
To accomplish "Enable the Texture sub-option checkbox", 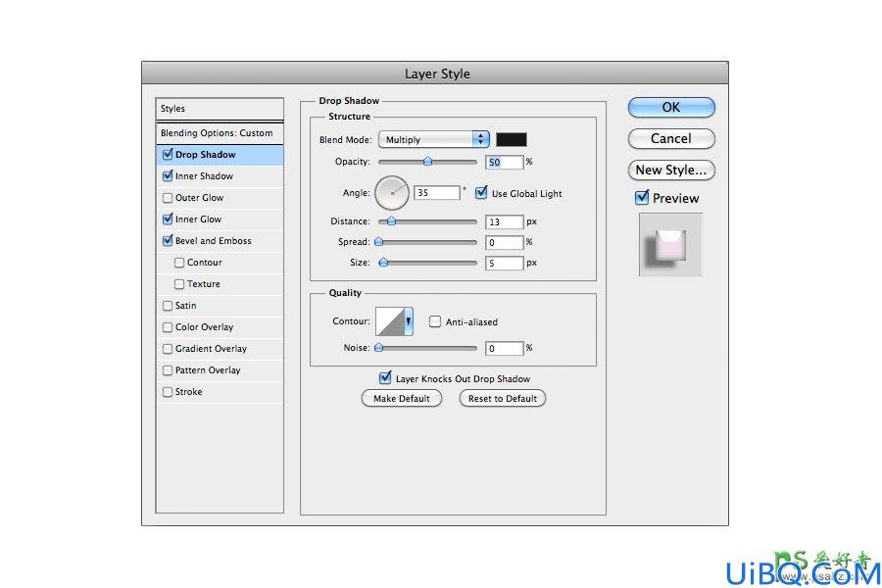I will coord(179,283).
